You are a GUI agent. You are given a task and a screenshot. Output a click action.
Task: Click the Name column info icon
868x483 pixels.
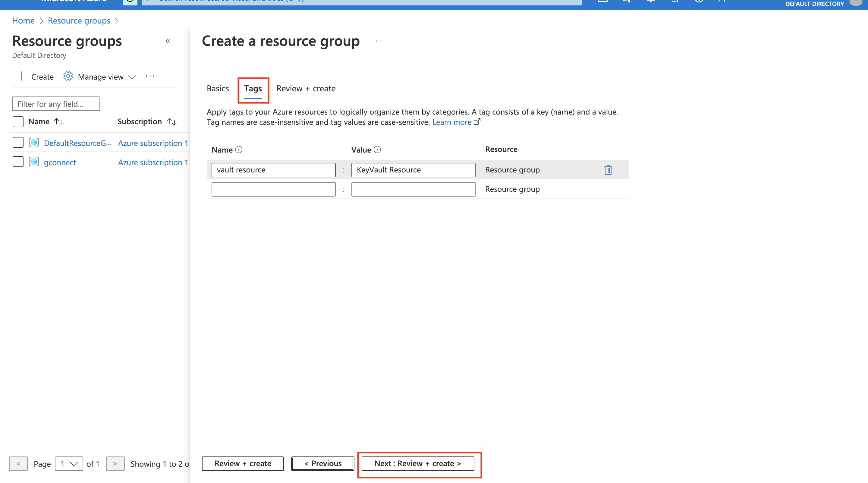pyautogui.click(x=239, y=150)
